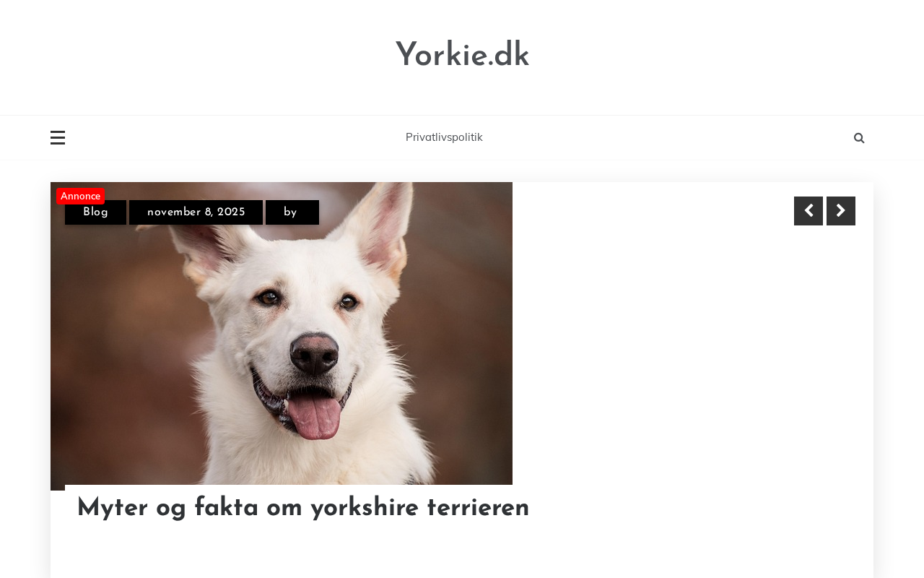Go to the previous slide arrow
The width and height of the screenshot is (924, 578).
pos(808,211)
